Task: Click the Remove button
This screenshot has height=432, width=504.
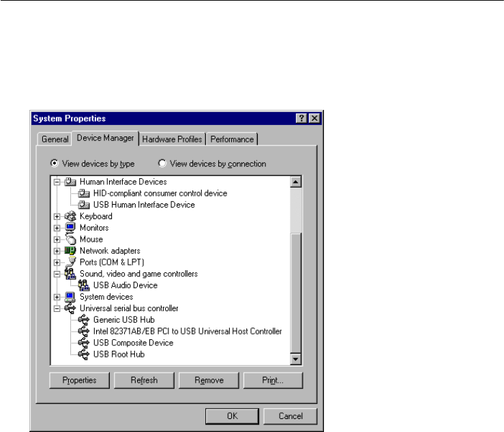Action: point(209,380)
